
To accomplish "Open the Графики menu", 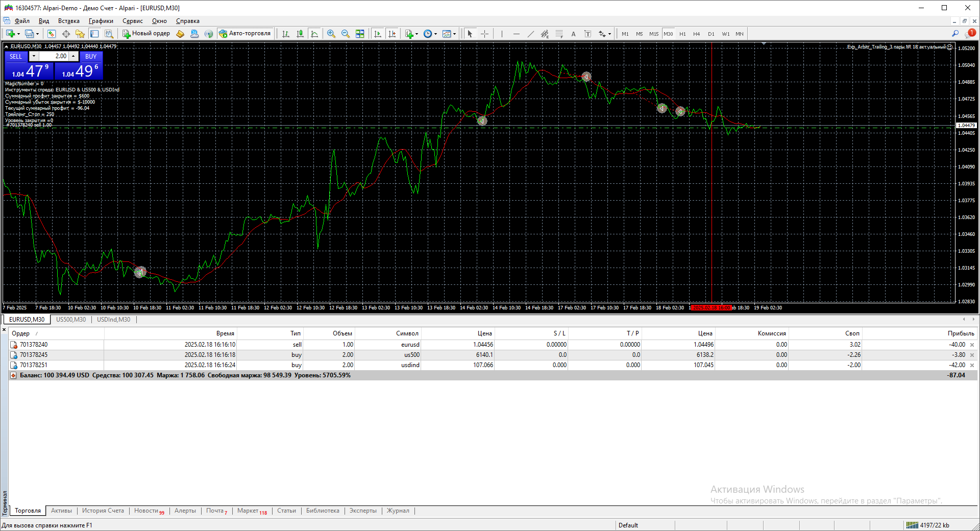I will [101, 21].
